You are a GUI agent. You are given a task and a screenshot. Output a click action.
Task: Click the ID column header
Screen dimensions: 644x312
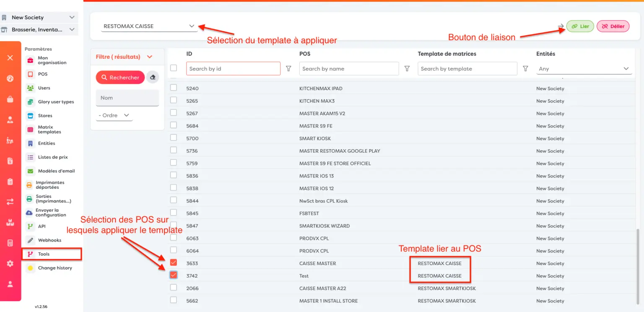[x=190, y=54]
